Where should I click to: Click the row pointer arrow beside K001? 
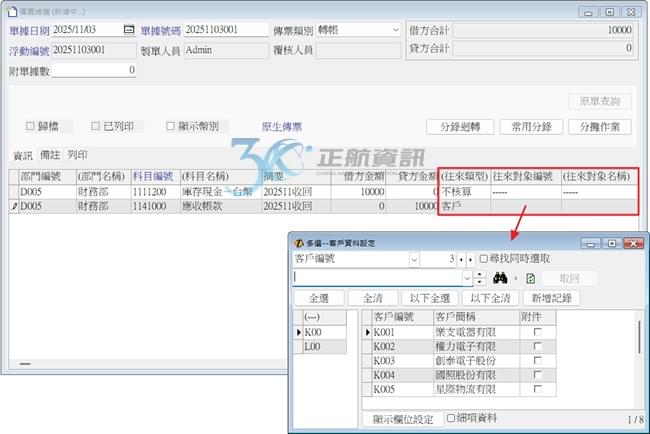367,332
